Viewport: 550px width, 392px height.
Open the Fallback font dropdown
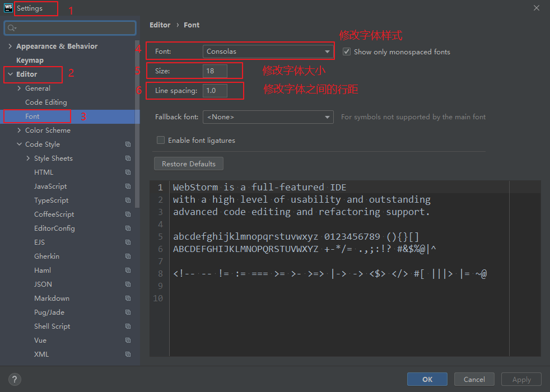268,116
